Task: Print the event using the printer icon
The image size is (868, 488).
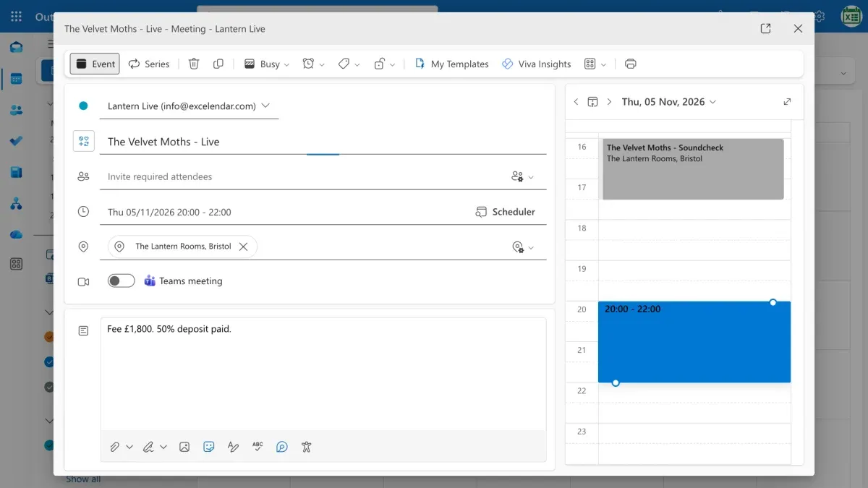Action: tap(631, 64)
